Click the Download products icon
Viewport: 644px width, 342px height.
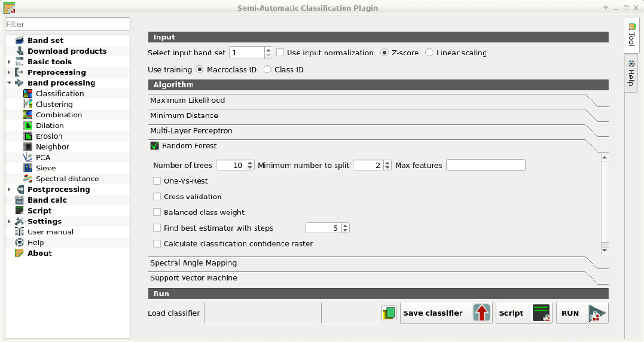coord(19,51)
